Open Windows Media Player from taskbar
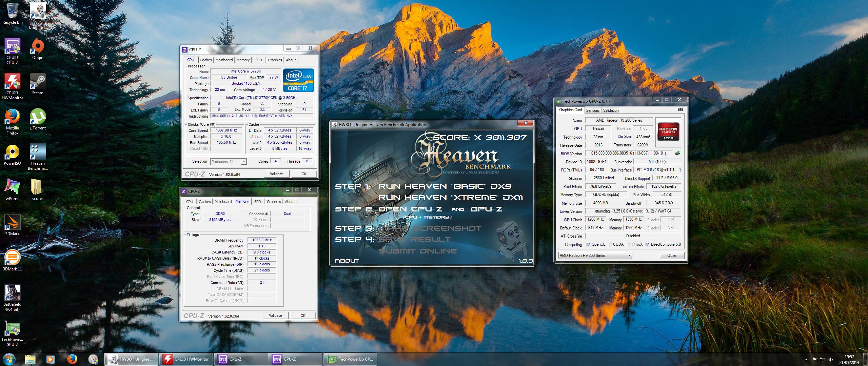This screenshot has width=868, height=366. 51,359
